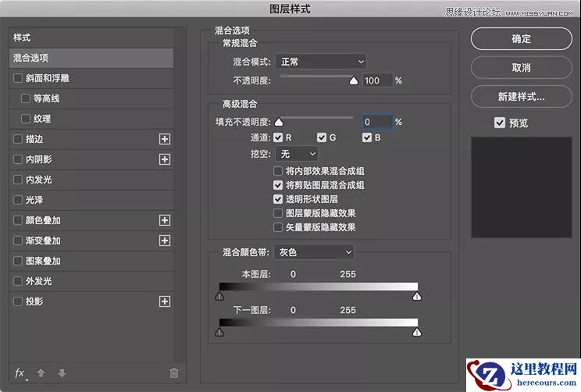This screenshot has height=392, width=581.
Task: Click the style preview thumbnail
Action: pos(522,187)
